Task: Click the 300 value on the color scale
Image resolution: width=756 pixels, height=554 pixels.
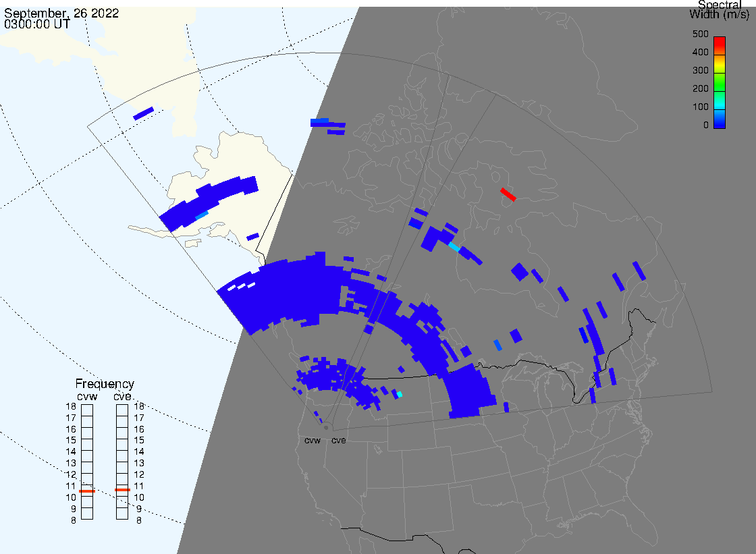Action: point(700,70)
